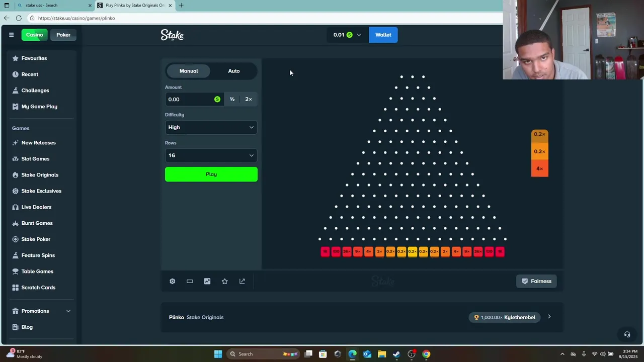This screenshot has width=644, height=362.
Task: Click the Stake logo
Action: coord(172,35)
